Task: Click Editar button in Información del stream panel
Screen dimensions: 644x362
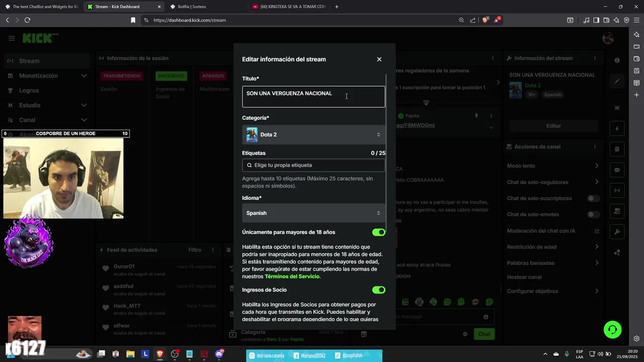Action: 553,126
